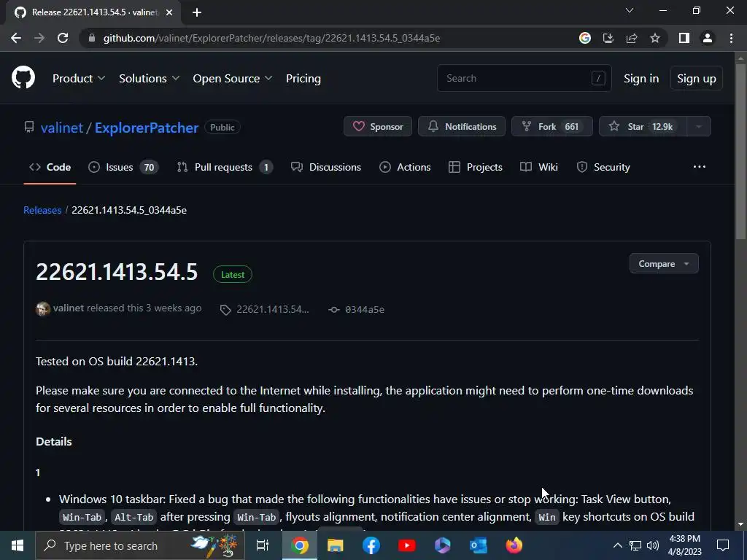Fork the repository with Fork button
The width and height of the screenshot is (747, 560).
[x=552, y=127]
